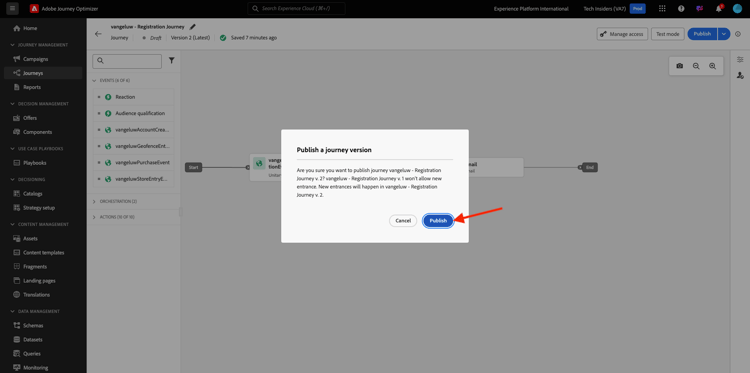Take a canvas screenshot with camera icon
The image size is (750, 373).
[679, 66]
